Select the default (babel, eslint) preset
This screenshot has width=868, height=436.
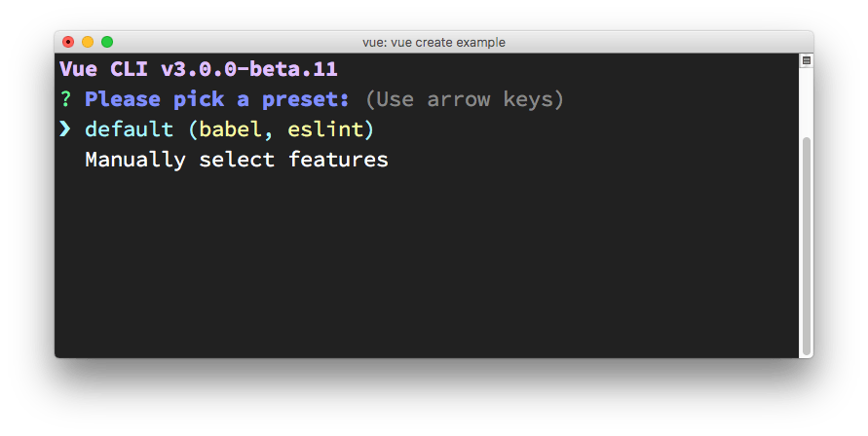coord(230,129)
